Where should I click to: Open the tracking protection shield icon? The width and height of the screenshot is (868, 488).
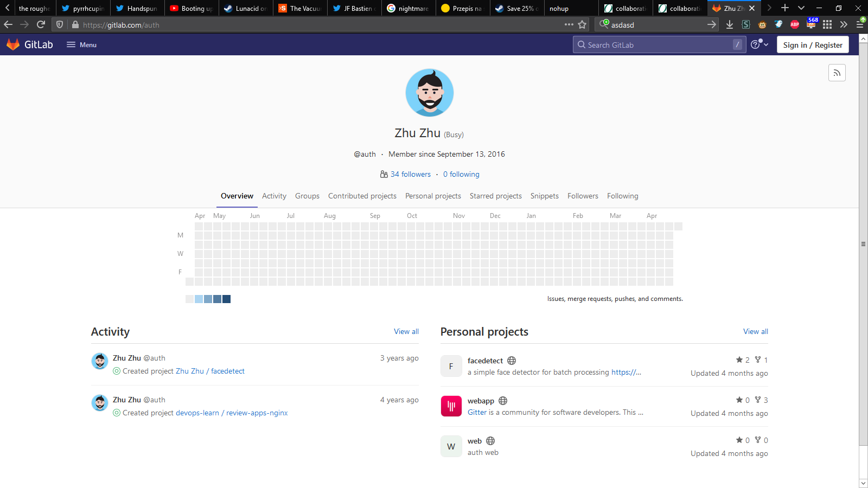pos(60,24)
